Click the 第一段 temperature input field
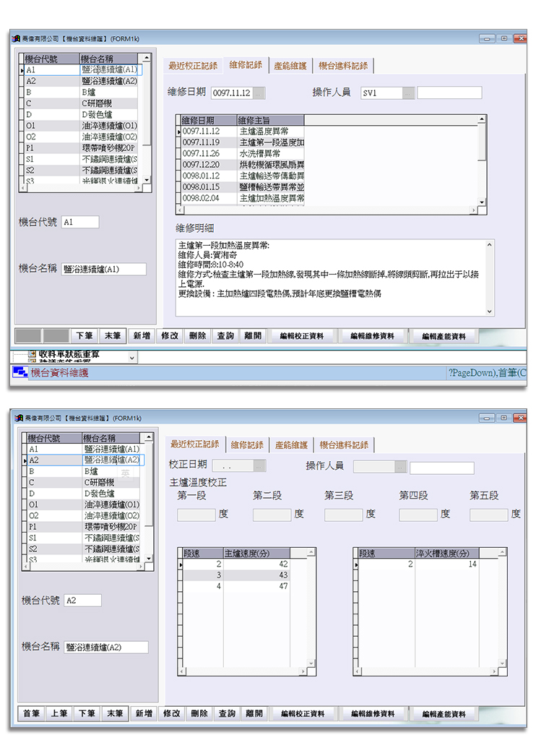Viewport: 536px width, 756px height. tap(196, 515)
